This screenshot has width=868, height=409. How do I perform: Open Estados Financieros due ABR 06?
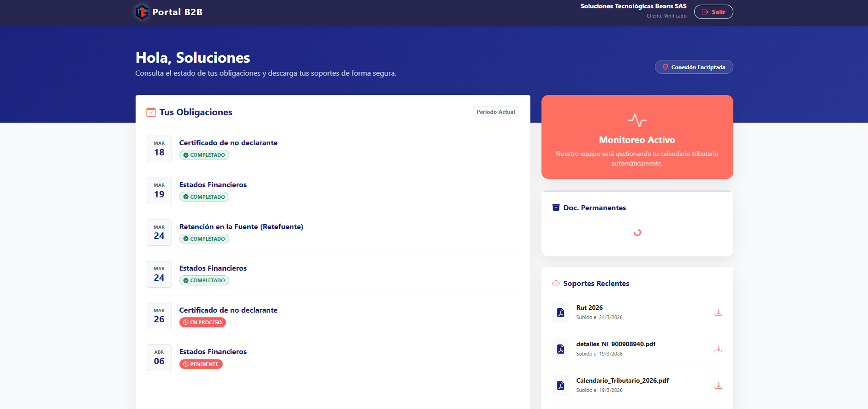tap(213, 352)
